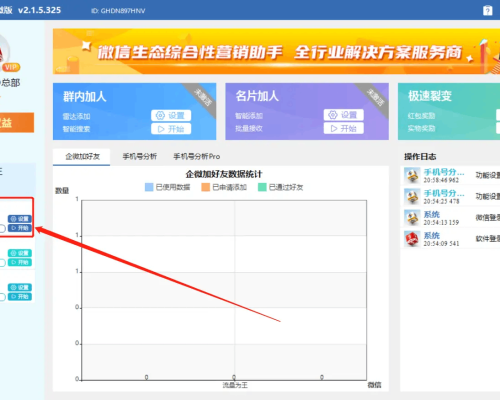Click log icon beside 20:54:25 entry
Image resolution: width=500 pixels, height=400 pixels.
[412, 197]
